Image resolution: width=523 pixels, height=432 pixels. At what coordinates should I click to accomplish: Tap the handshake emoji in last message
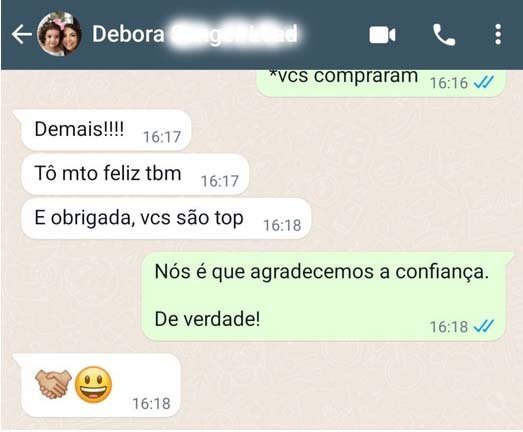53,384
